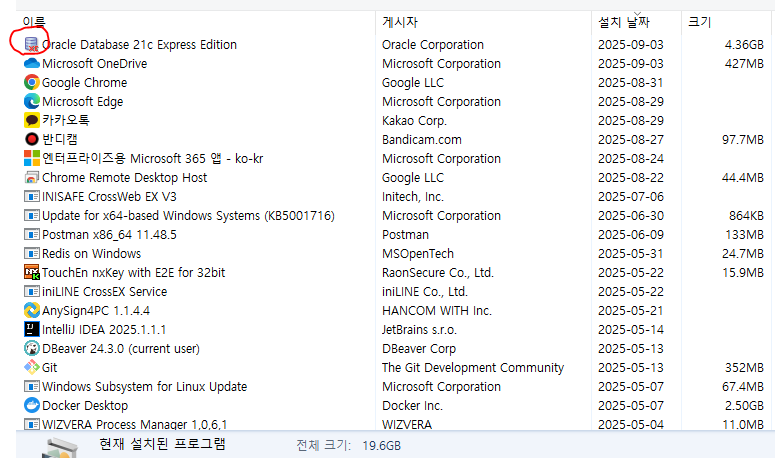The image size is (775, 458).
Task: Select DBeaver 24.3.0 (current user) name
Action: [x=121, y=349]
